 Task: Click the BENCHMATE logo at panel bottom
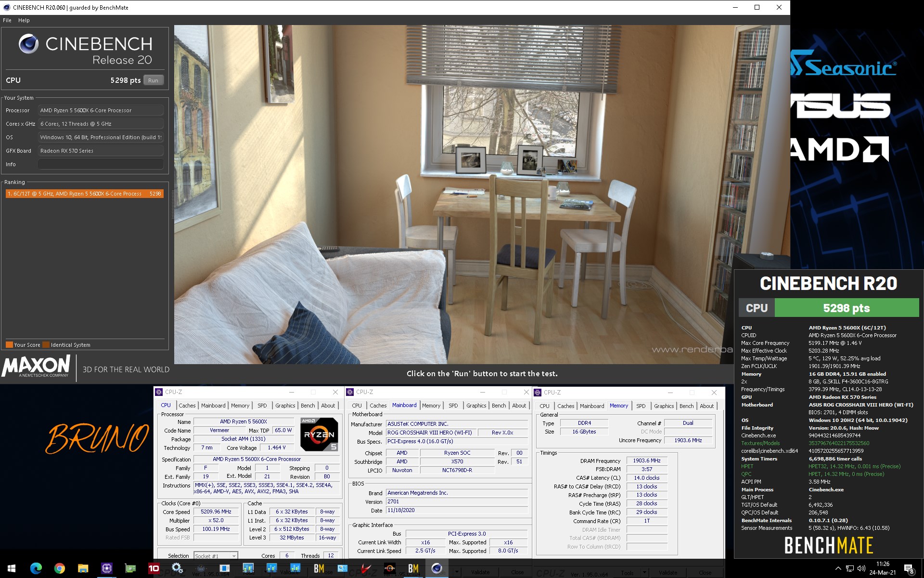coord(828,545)
